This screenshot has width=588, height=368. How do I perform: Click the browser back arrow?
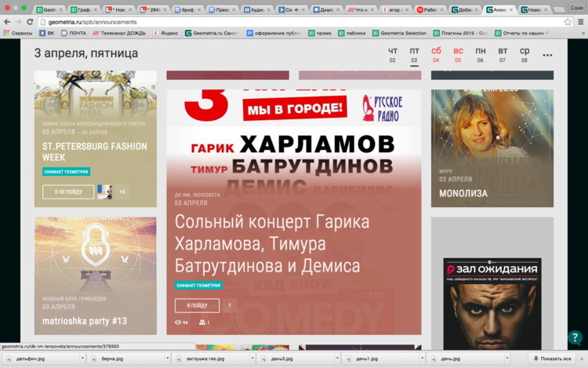7,22
